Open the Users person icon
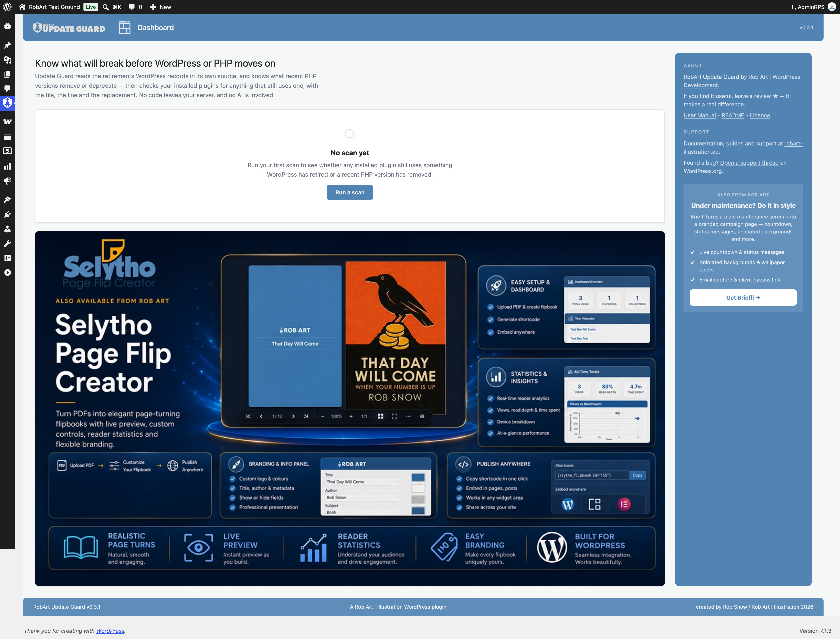The width and height of the screenshot is (840, 639). coord(7,229)
